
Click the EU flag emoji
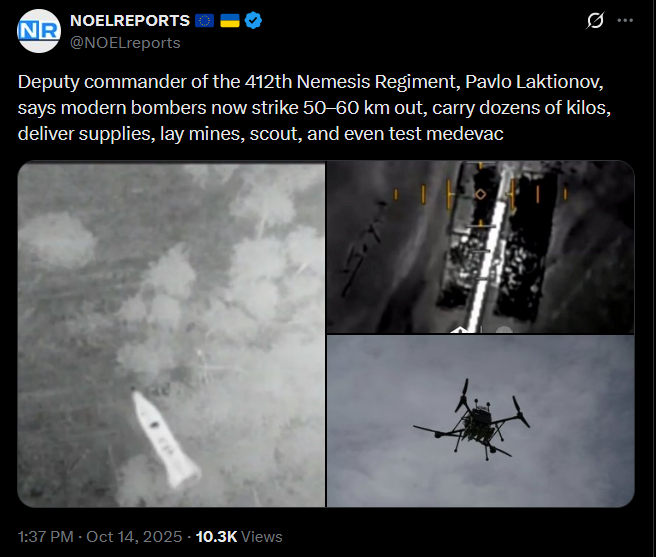click(x=205, y=21)
